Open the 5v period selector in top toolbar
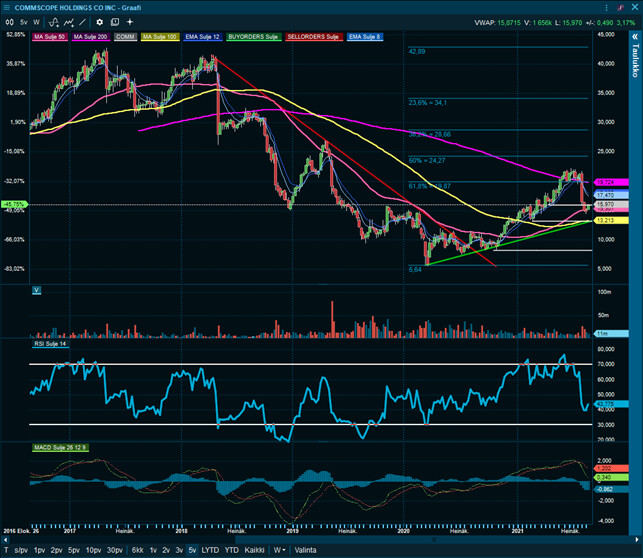 click(24, 21)
